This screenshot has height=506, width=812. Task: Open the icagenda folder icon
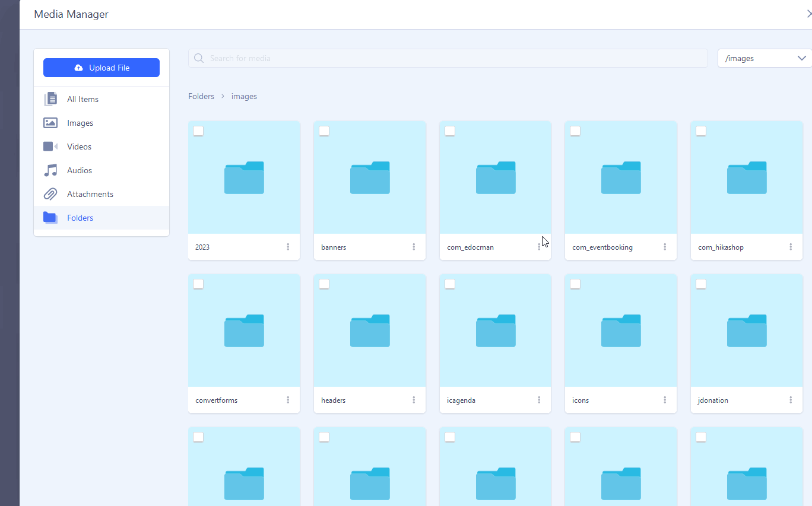[496, 330]
